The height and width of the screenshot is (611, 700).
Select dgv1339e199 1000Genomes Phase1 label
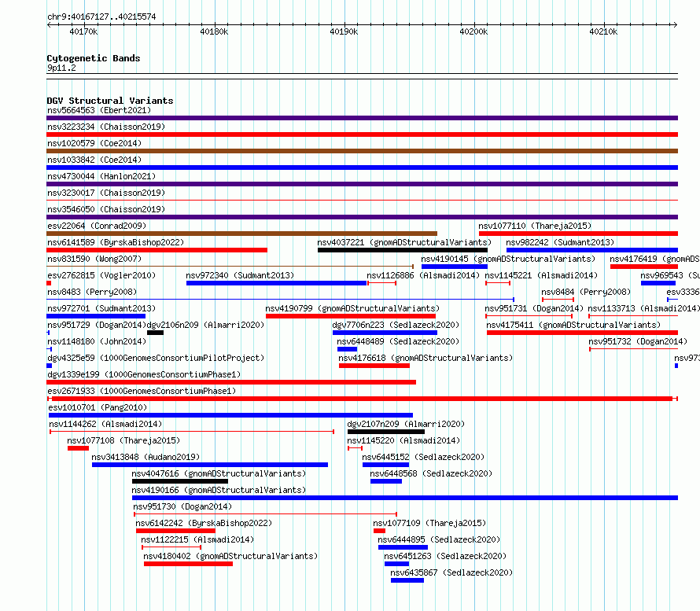pos(144,374)
